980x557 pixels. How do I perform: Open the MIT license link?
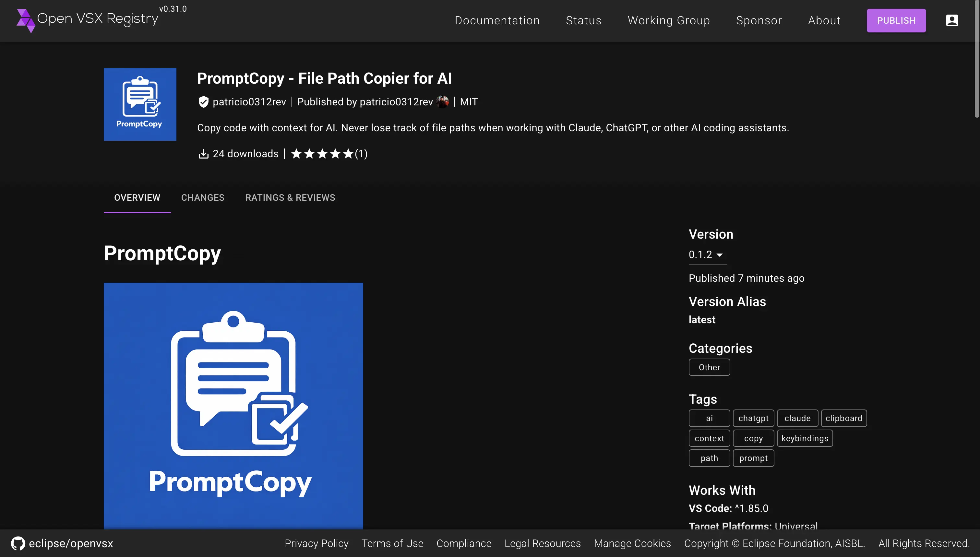pyautogui.click(x=469, y=102)
